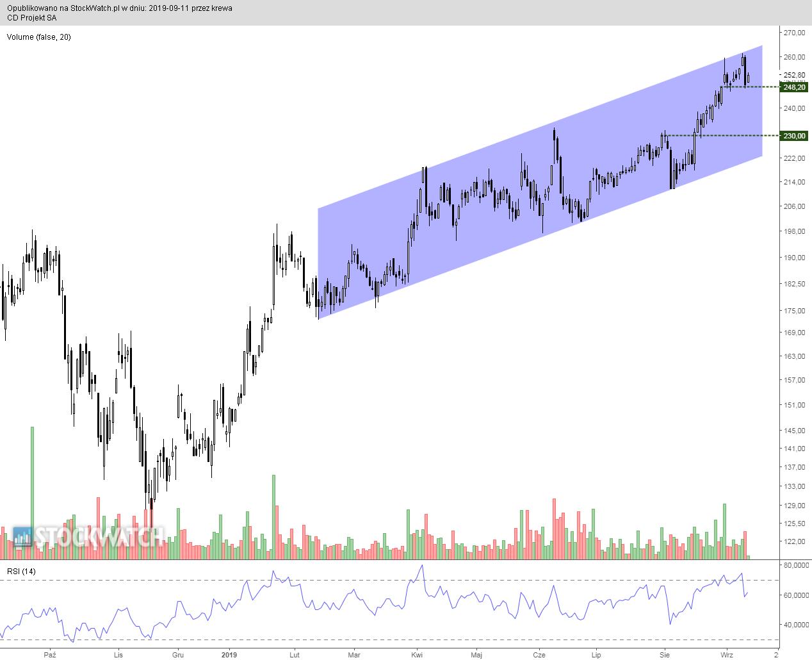
Task: Click the 260,00 price axis label
Action: click(x=795, y=57)
